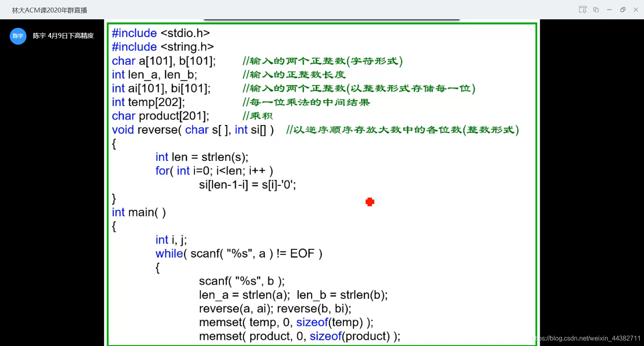Click the statement len_a = strlen(a);
The height and width of the screenshot is (346, 644).
[x=244, y=295]
